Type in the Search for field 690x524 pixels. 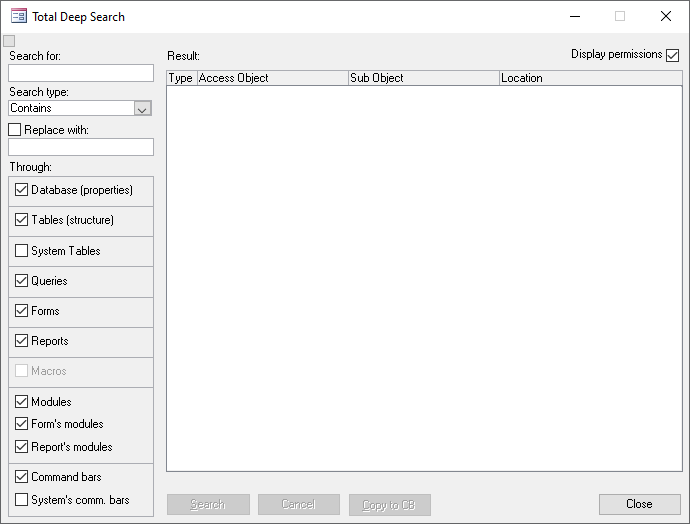[x=81, y=73]
